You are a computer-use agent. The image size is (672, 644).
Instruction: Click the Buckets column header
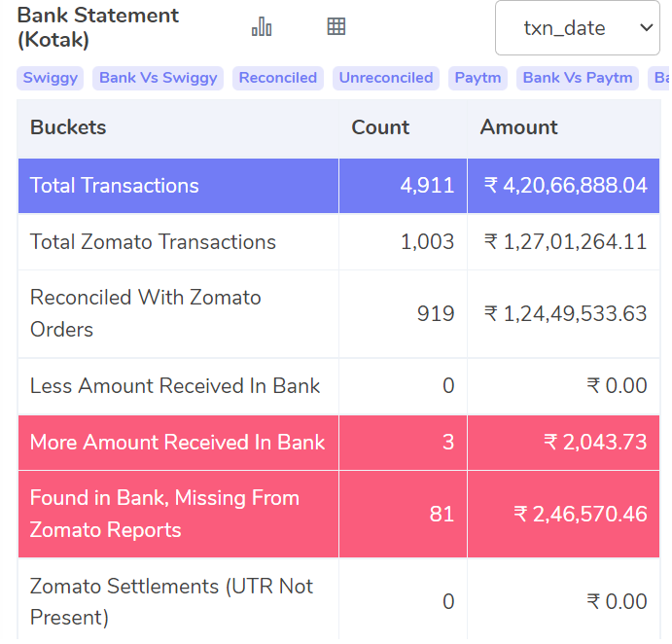click(x=68, y=127)
